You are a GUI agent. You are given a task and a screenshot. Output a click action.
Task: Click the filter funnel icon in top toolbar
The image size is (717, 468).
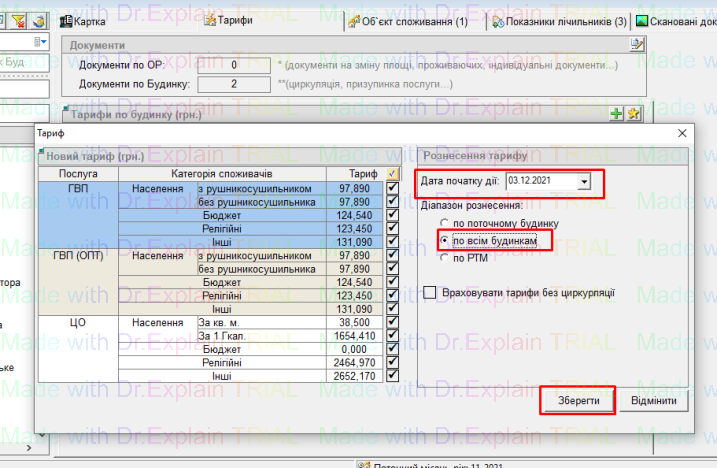coord(17,20)
